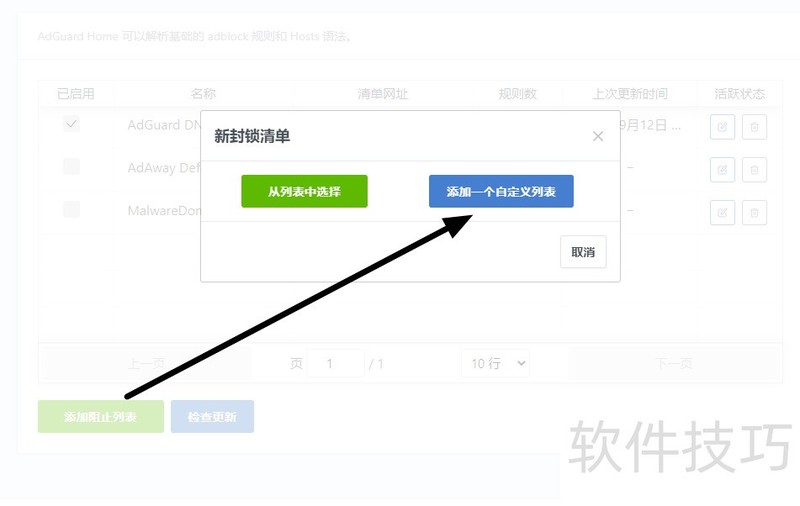800x506 pixels.
Task: Click the 规则数 column header
Action: 517,94
